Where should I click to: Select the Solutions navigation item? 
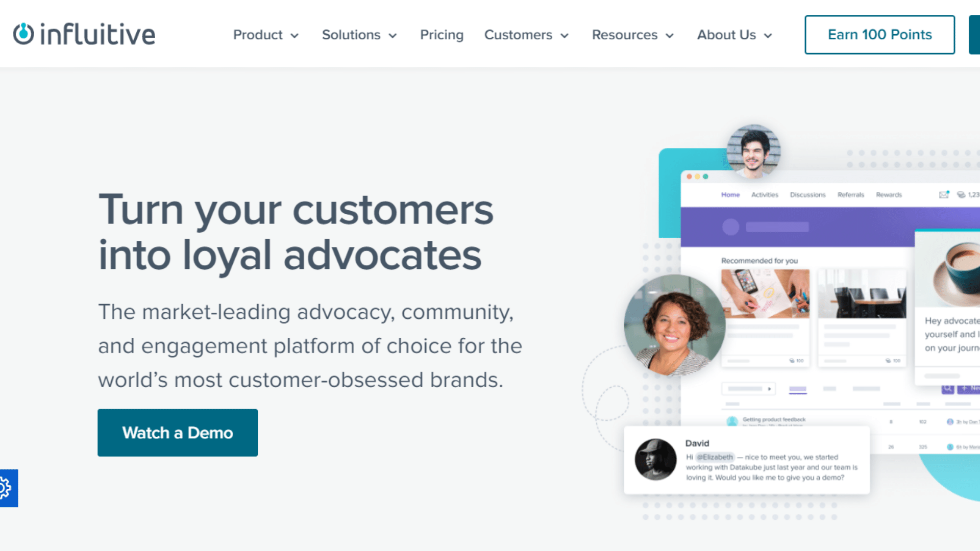pyautogui.click(x=358, y=35)
